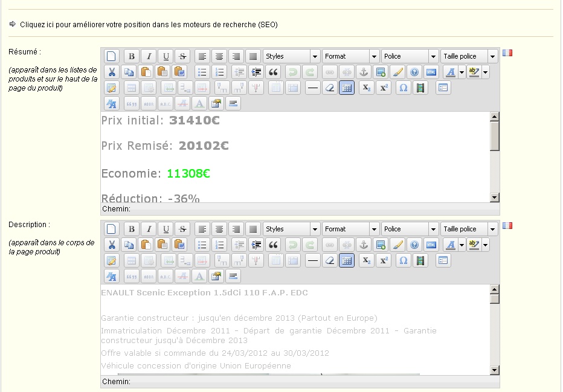The image size is (563, 392).
Task: Insert numbered list in Résumé editor
Action: coord(219,72)
